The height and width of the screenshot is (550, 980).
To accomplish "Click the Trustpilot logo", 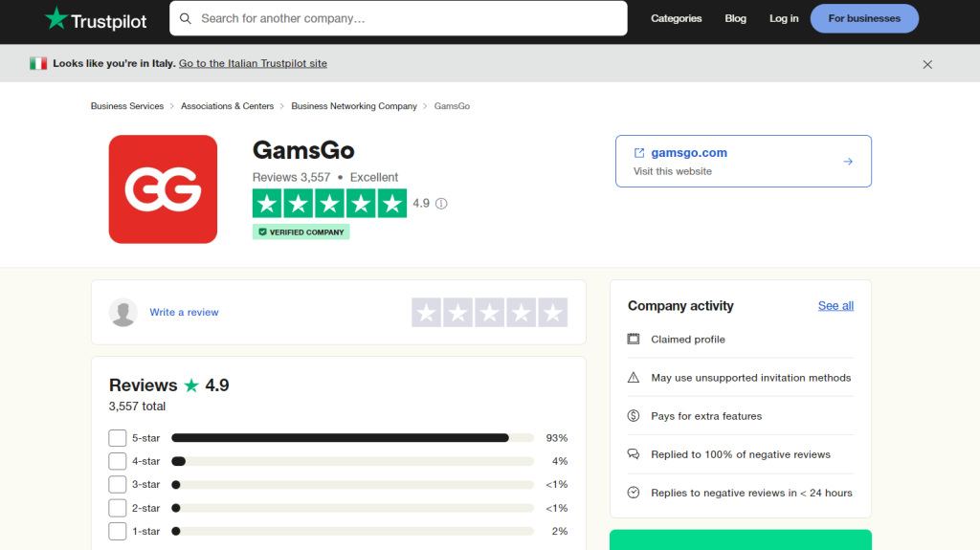I will [96, 19].
